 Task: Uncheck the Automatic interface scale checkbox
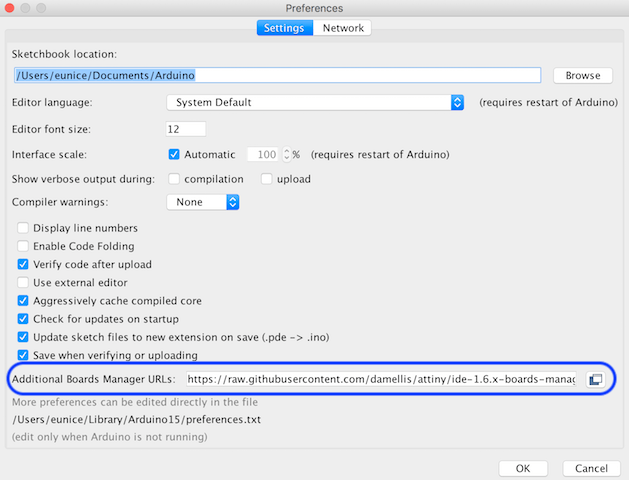[174, 154]
